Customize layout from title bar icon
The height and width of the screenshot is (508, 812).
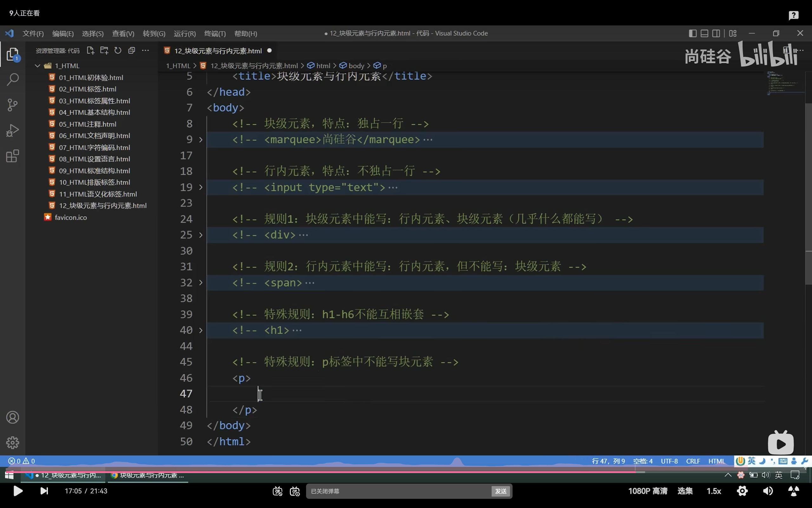[733, 33]
